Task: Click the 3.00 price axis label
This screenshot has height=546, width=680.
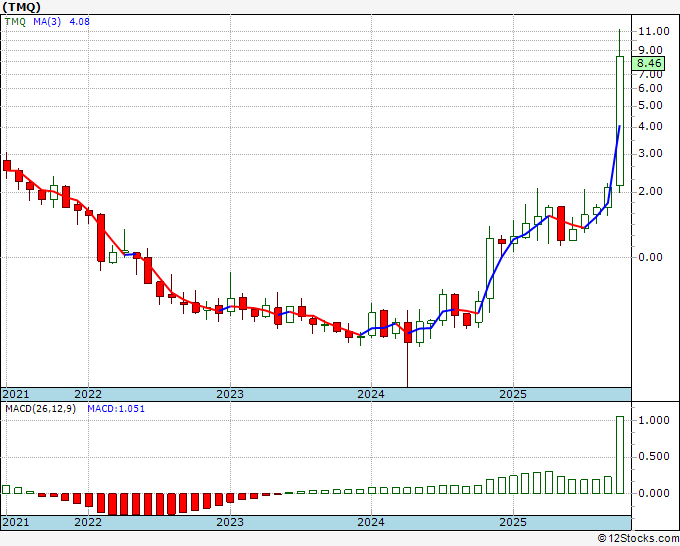Action: [x=650, y=154]
